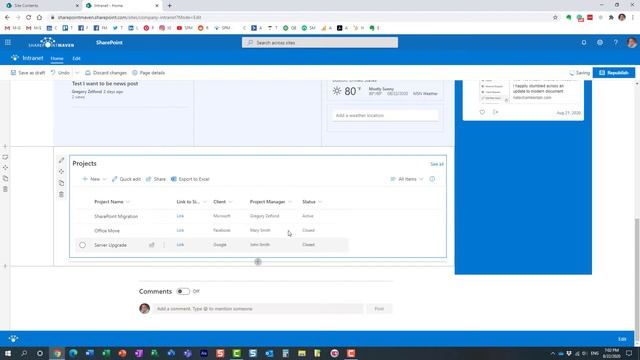Delete section trash icon on far-left rail

pyautogui.click(x=5, y=189)
